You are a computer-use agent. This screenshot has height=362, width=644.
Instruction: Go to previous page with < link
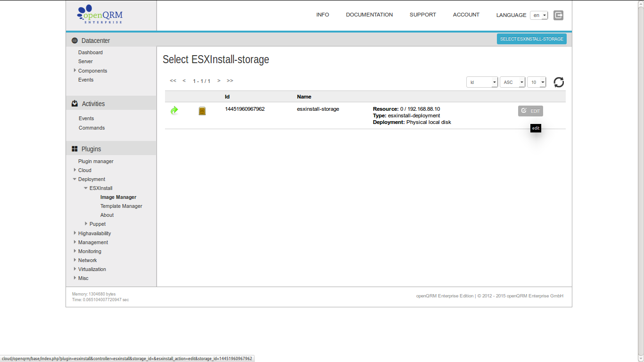pos(184,81)
